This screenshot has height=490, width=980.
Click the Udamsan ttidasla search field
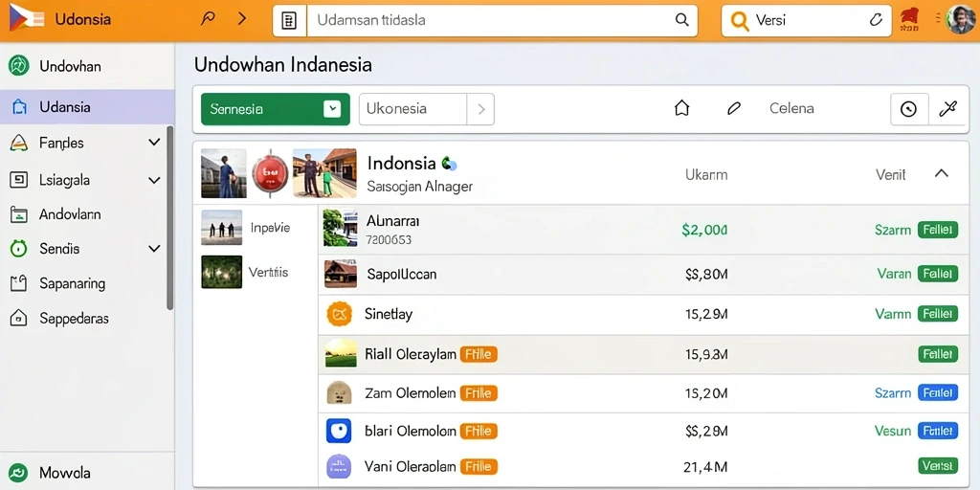pos(501,21)
